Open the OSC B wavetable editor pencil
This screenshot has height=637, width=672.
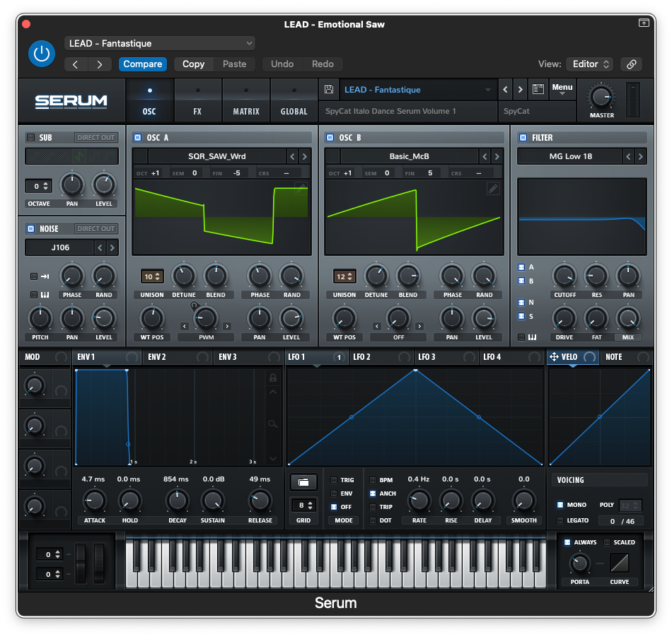coord(493,189)
